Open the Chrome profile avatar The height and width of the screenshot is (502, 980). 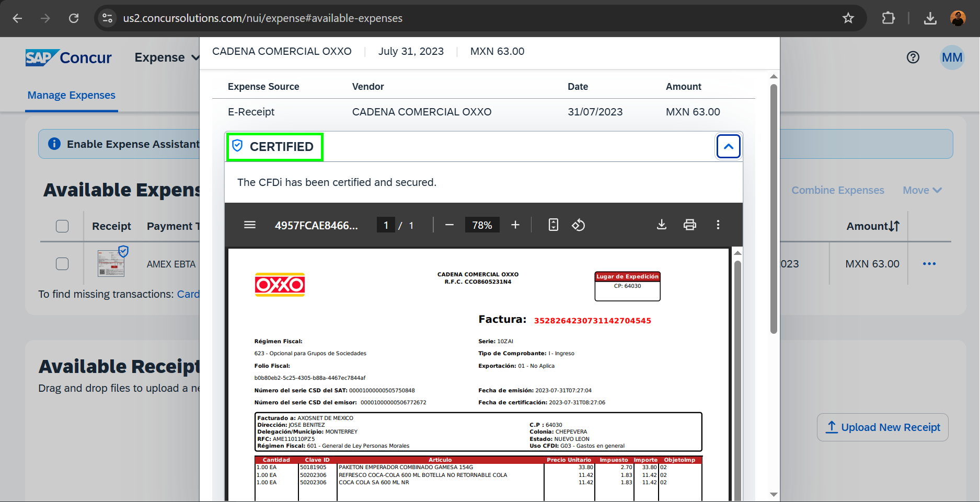coord(958,18)
